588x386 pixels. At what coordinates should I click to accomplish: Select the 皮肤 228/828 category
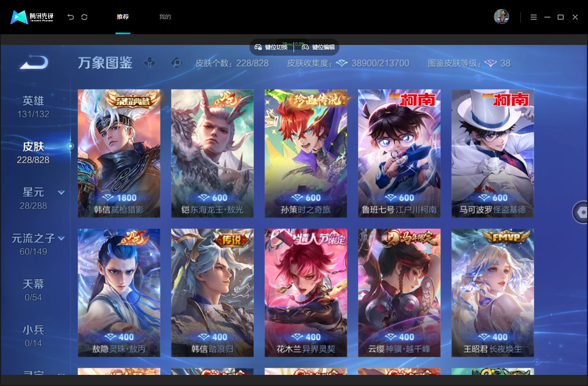33,153
